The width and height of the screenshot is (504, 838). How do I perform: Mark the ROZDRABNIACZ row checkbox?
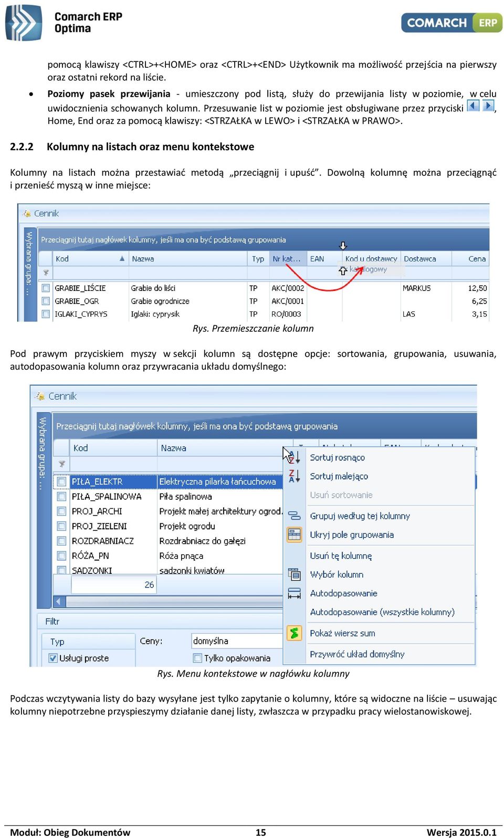click(62, 541)
